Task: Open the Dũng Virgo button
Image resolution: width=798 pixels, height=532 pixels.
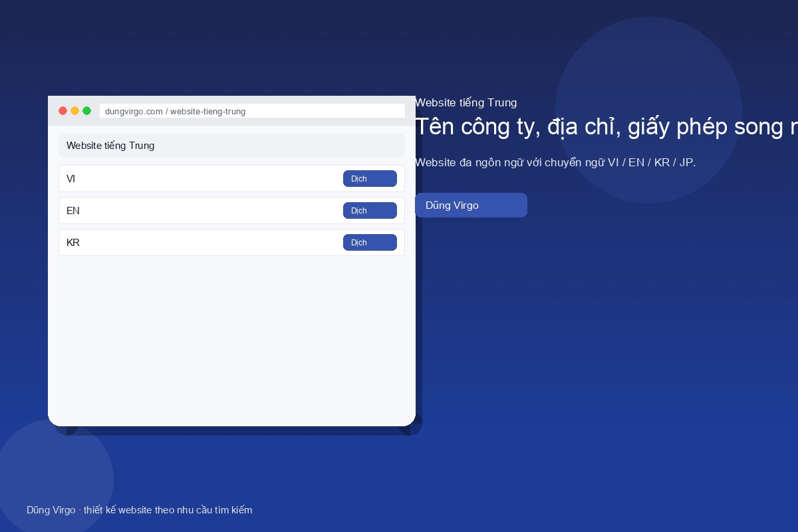Action: (471, 205)
